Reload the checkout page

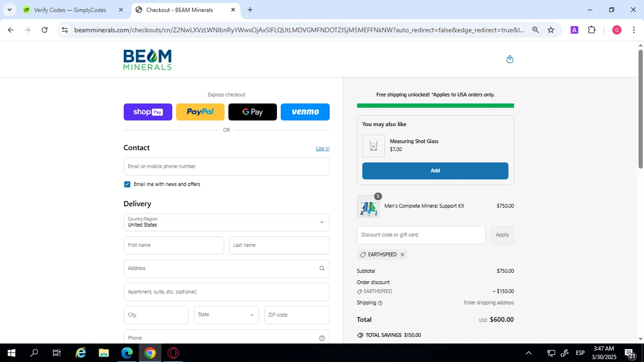[x=45, y=30]
